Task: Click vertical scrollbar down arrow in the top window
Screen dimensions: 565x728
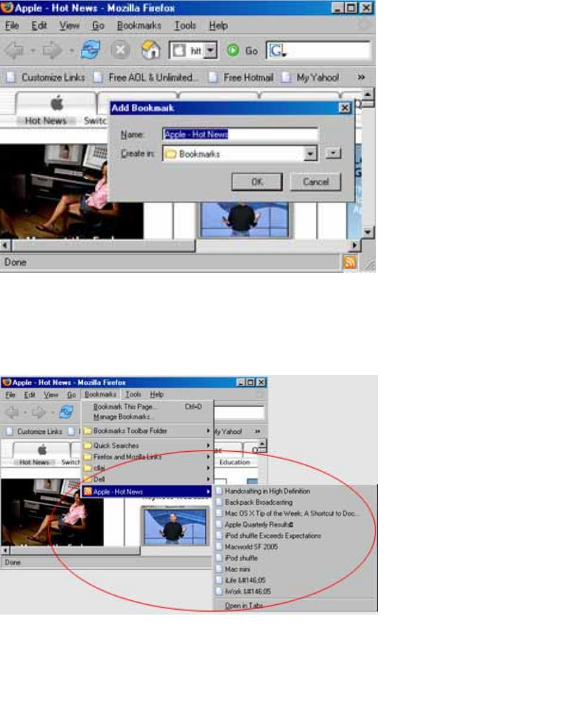Action: (368, 232)
